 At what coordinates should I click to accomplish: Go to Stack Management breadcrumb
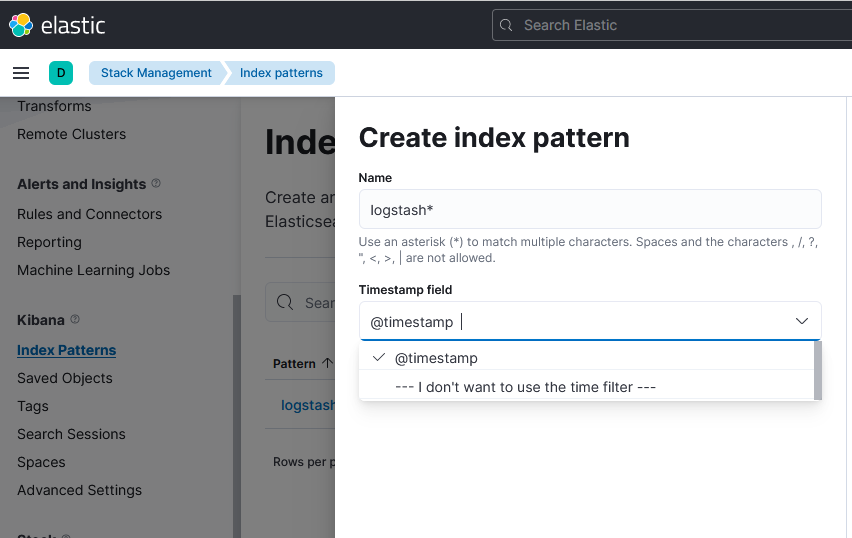[156, 73]
